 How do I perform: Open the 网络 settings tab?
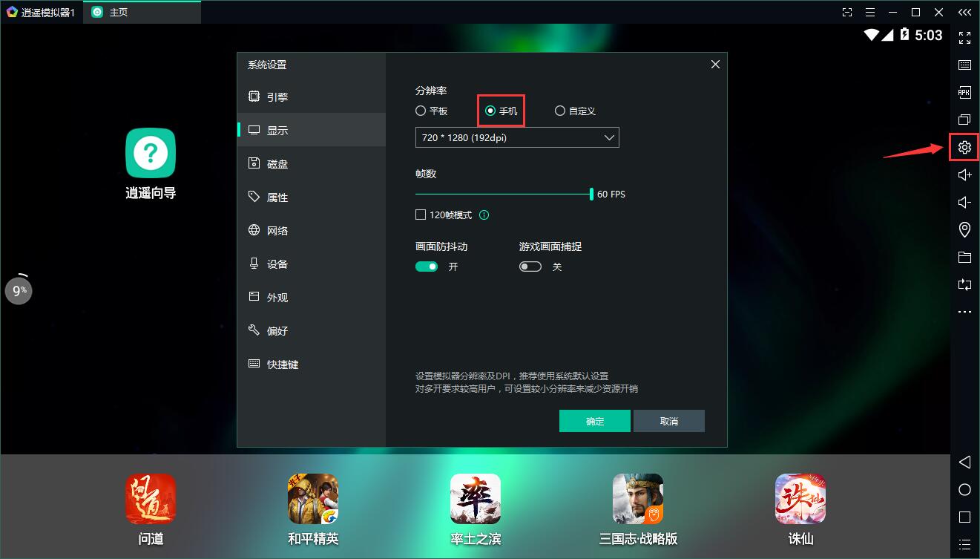[x=312, y=230]
